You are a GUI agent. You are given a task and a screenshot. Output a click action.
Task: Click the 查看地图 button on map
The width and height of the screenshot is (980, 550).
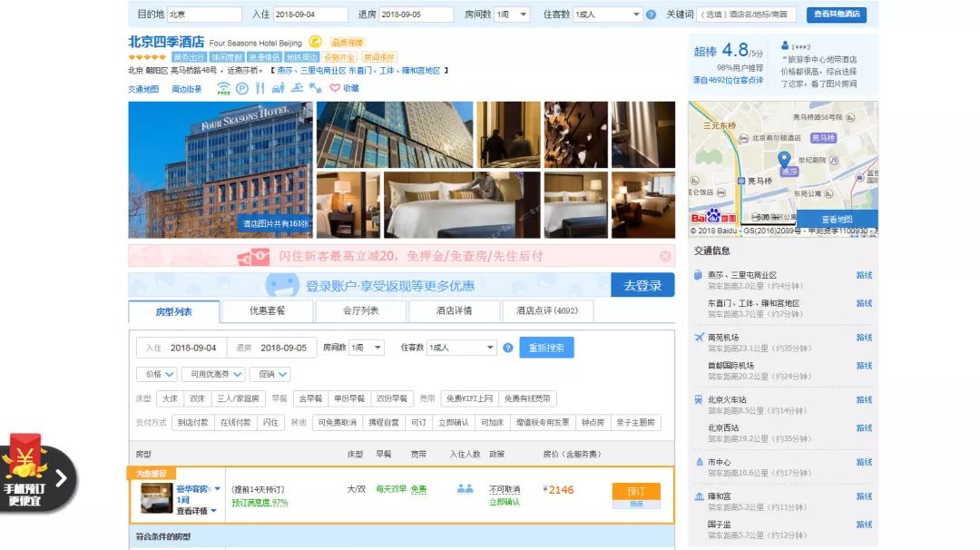tap(837, 220)
